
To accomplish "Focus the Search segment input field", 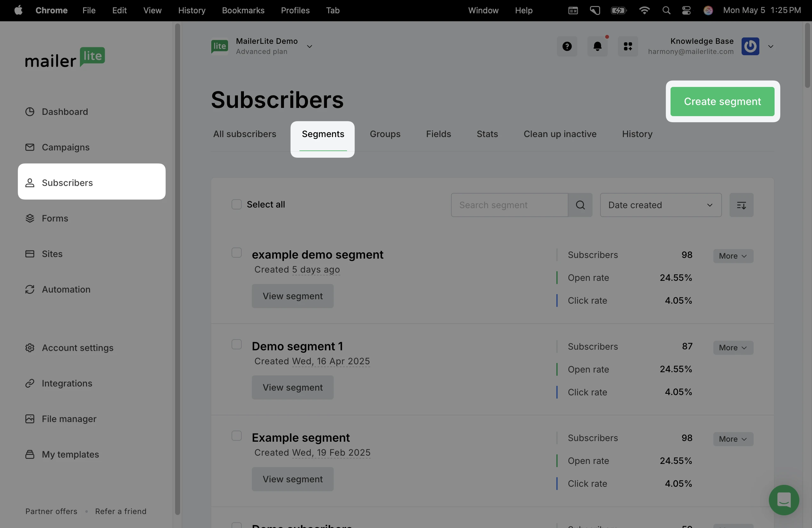I will pos(509,205).
